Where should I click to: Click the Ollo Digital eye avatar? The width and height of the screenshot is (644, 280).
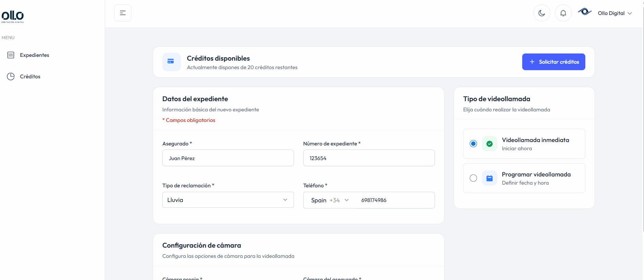(585, 12)
